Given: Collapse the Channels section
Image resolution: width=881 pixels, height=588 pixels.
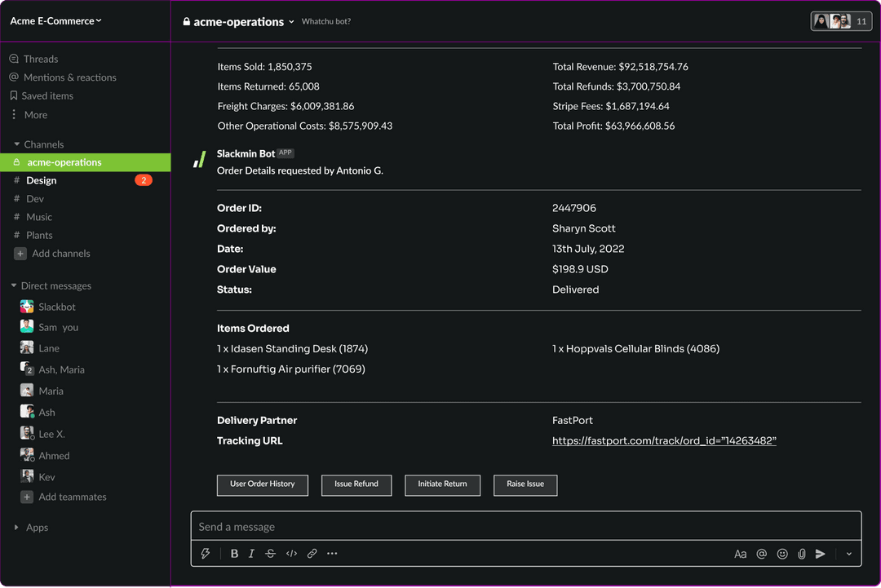Looking at the screenshot, I should point(17,144).
